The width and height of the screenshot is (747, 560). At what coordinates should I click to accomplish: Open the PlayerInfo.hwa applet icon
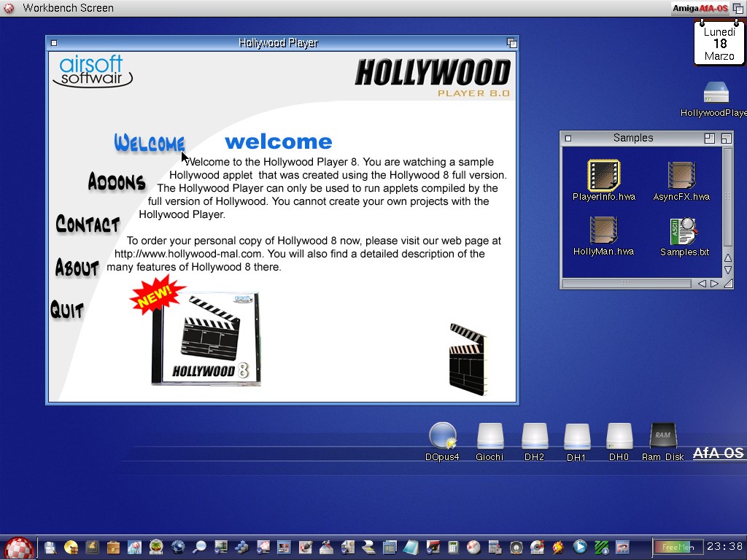[603, 176]
